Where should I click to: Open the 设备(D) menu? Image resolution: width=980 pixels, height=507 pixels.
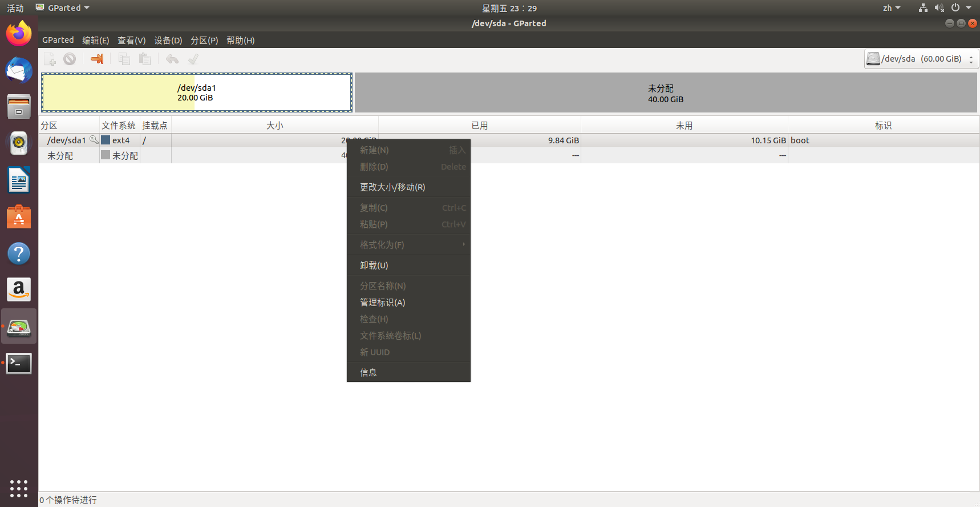point(168,40)
